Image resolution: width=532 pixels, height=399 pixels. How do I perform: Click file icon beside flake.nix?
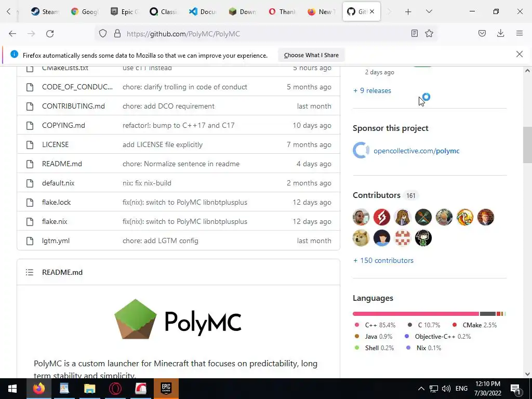click(30, 222)
